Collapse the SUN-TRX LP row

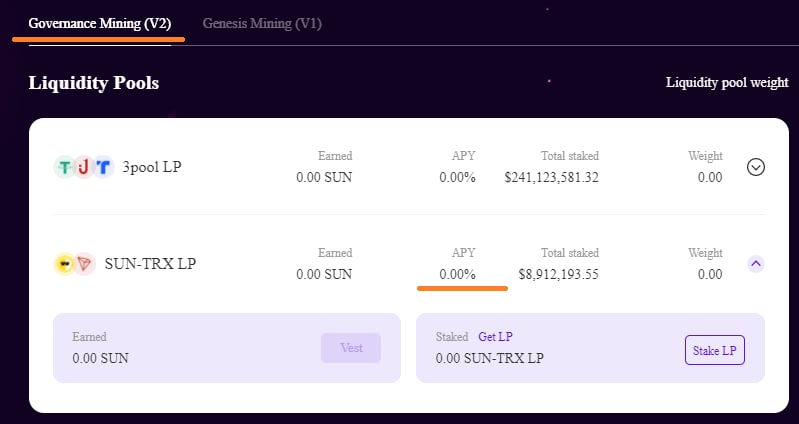[756, 263]
